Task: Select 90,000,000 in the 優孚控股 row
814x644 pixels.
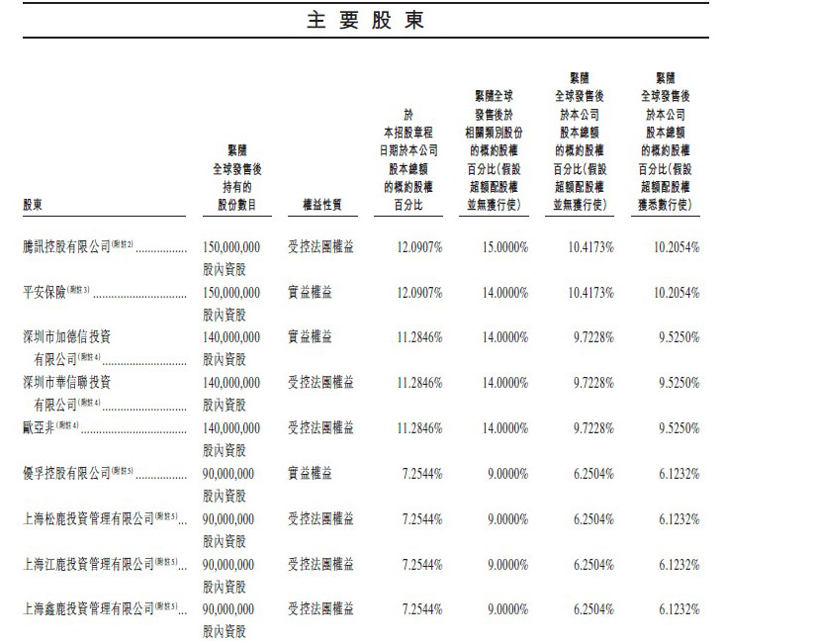Action: coord(228,474)
